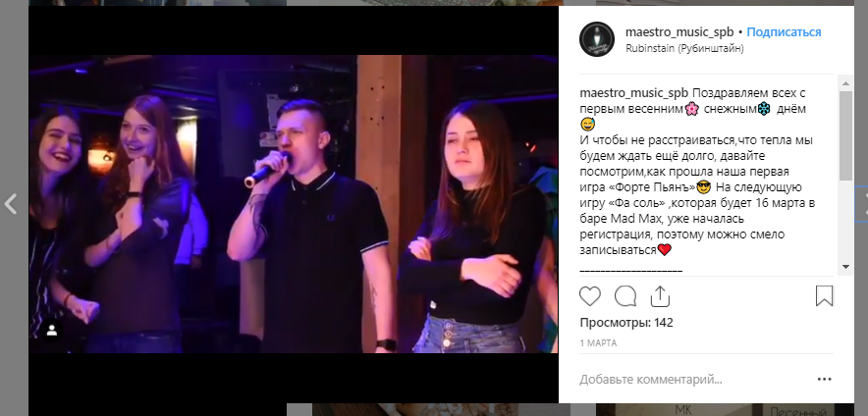This screenshot has width=868, height=416.
Task: Open the maestro_music_spb profile avatar
Action: [x=597, y=39]
